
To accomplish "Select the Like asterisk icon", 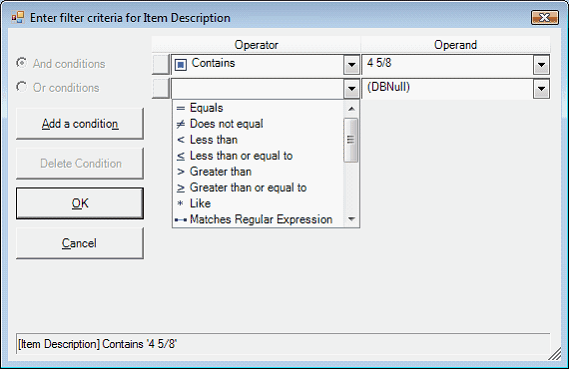I will point(180,204).
